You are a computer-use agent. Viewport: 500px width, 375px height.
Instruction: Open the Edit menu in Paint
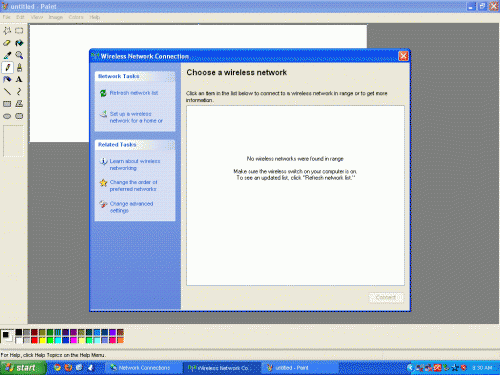coord(20,17)
